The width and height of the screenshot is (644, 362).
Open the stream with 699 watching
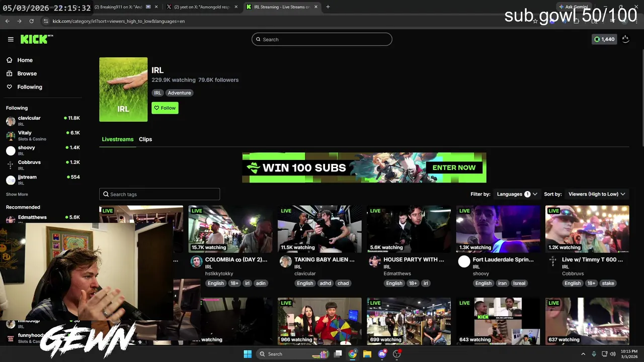coord(409,321)
